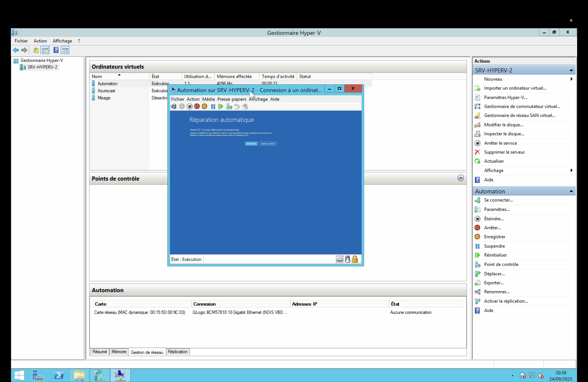Screen dimensions: 588x382
Task: Click Activer la réplication action
Action: click(x=506, y=301)
